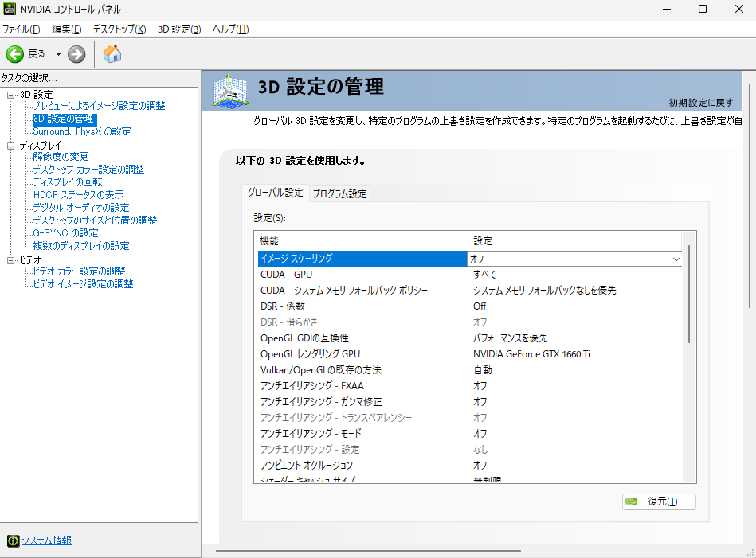The width and height of the screenshot is (756, 558).
Task: Open G-SYNC の設定 page
Action: [x=65, y=233]
